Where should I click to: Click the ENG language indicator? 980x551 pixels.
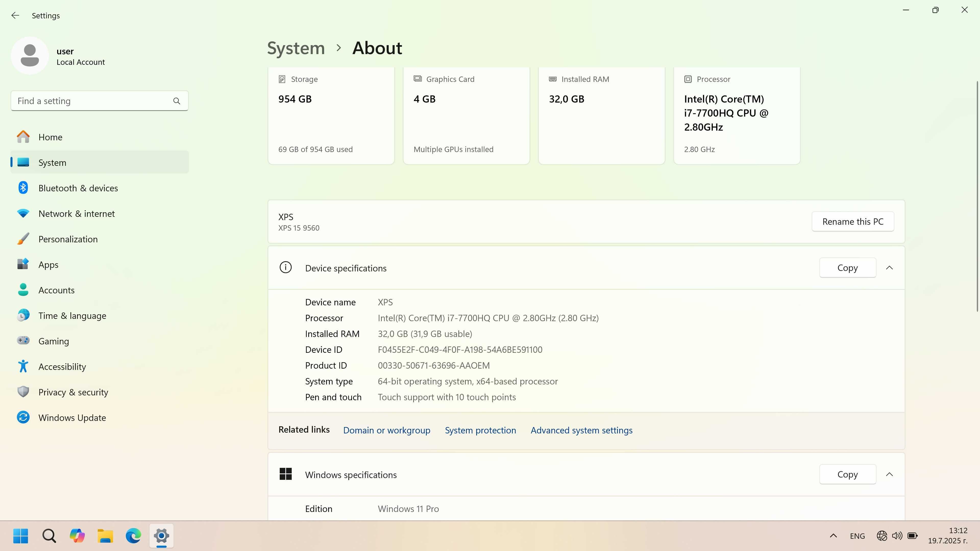[857, 536]
